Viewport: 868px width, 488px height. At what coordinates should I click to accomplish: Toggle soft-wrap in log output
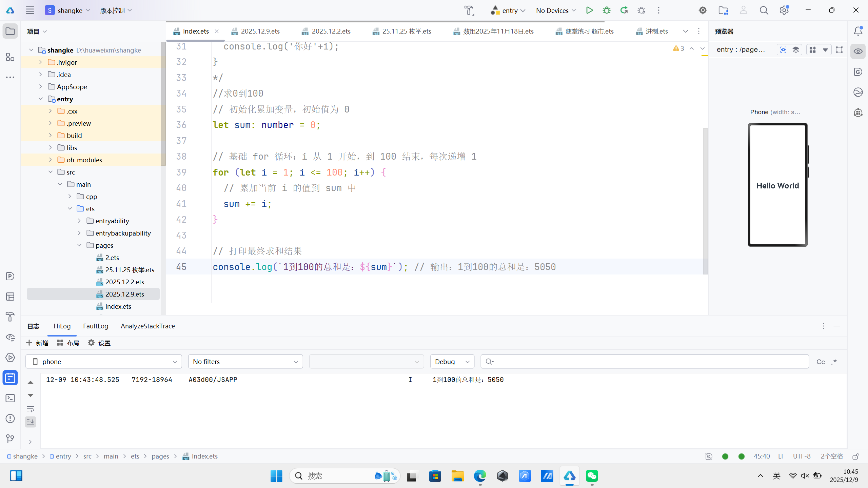pyautogui.click(x=31, y=409)
